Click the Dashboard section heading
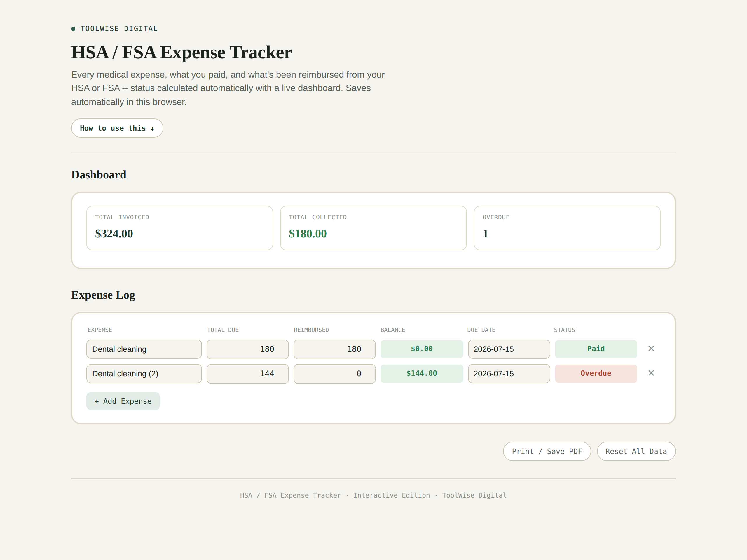This screenshot has height=560, width=747. (99, 175)
